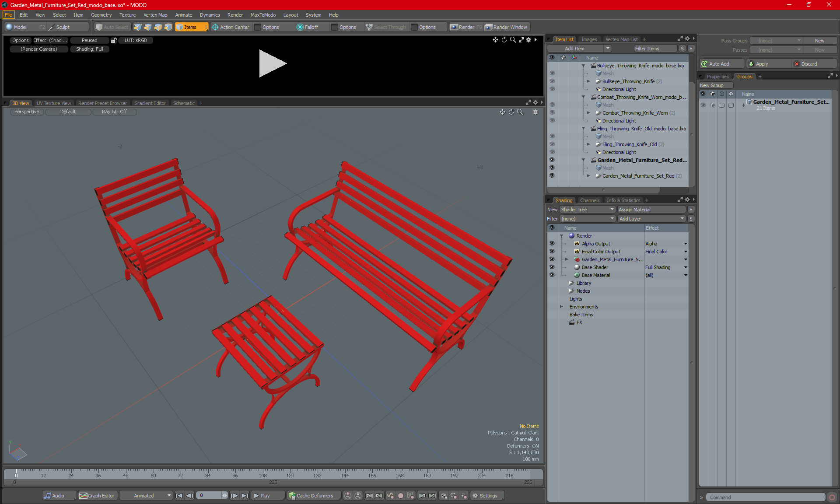The image size is (840, 504).
Task: Open the Geometry menu
Action: click(x=101, y=15)
